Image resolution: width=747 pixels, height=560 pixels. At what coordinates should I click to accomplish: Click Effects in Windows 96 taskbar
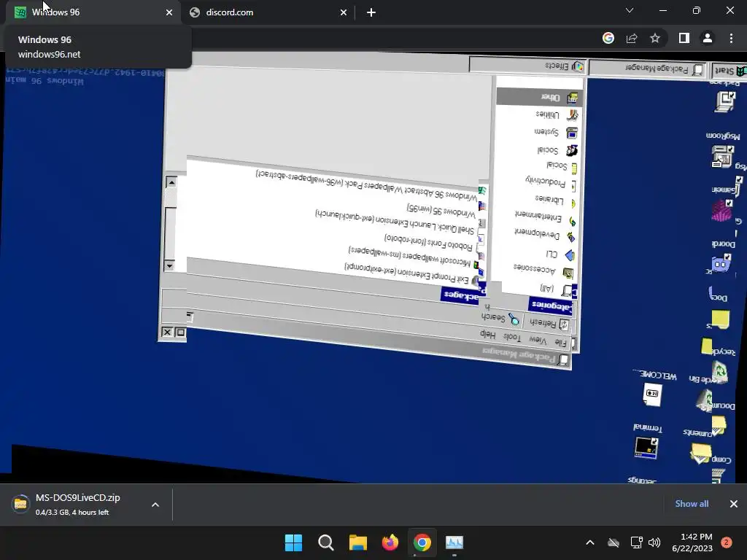point(528,65)
